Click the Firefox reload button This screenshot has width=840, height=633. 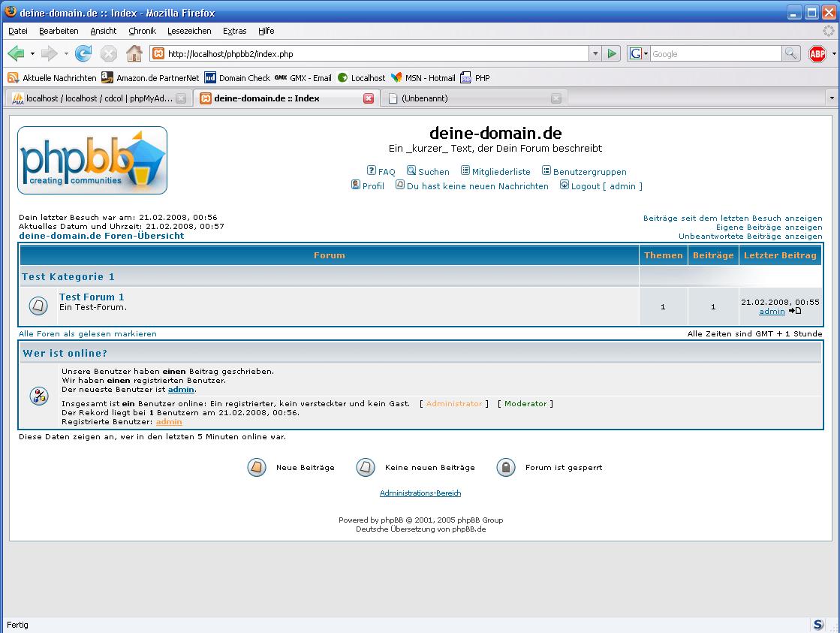[83, 53]
